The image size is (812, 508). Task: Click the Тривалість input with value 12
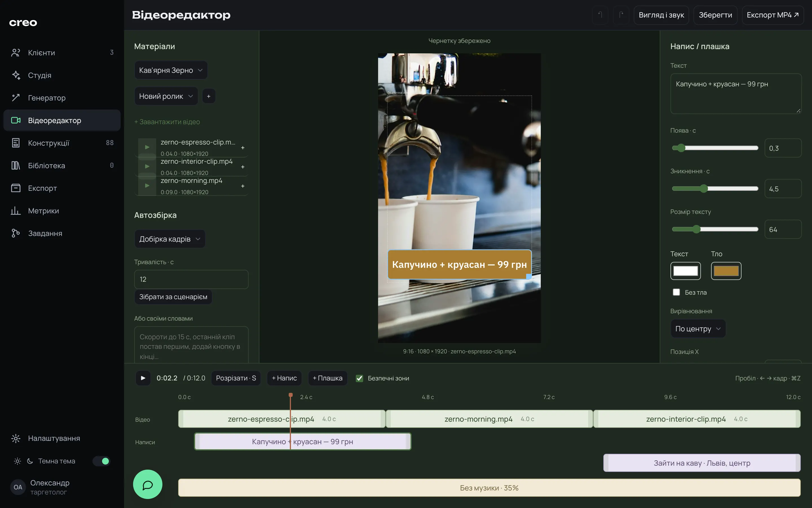(191, 279)
